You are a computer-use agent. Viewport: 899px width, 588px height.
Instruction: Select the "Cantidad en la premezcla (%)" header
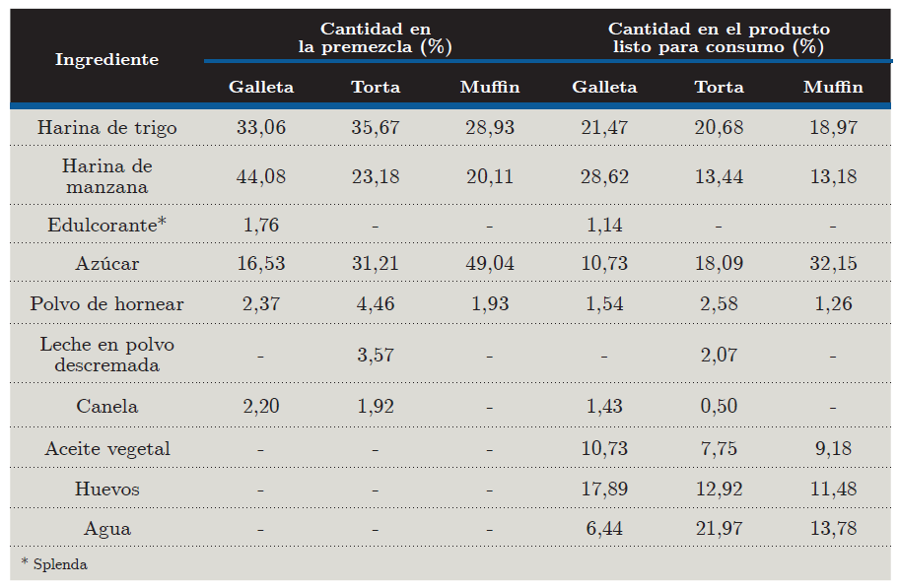[375, 38]
